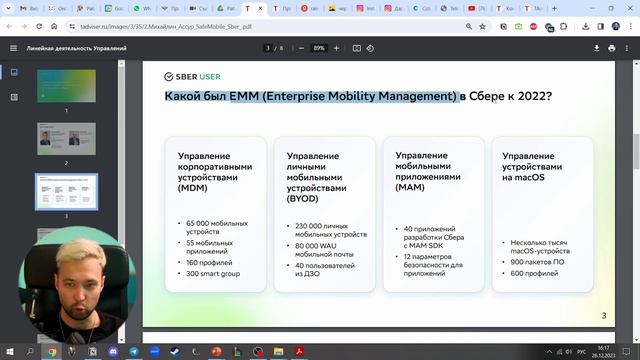Switch to the first Instagram tab
The height and width of the screenshot is (360, 640).
point(365,8)
